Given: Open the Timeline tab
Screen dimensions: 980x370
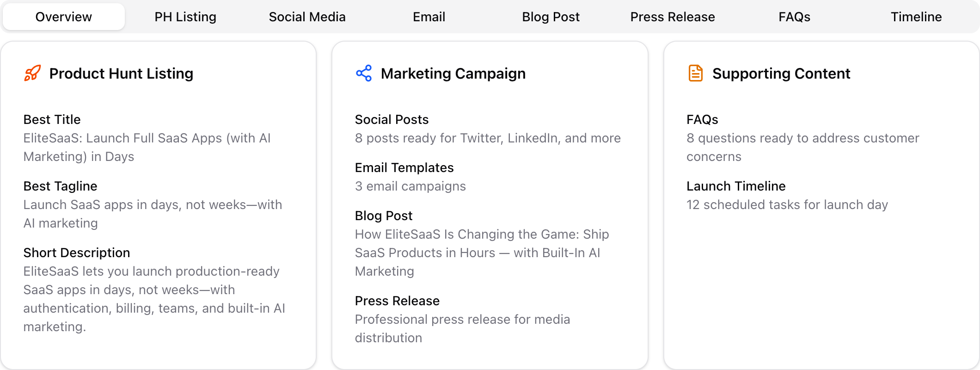Looking at the screenshot, I should point(916,17).
